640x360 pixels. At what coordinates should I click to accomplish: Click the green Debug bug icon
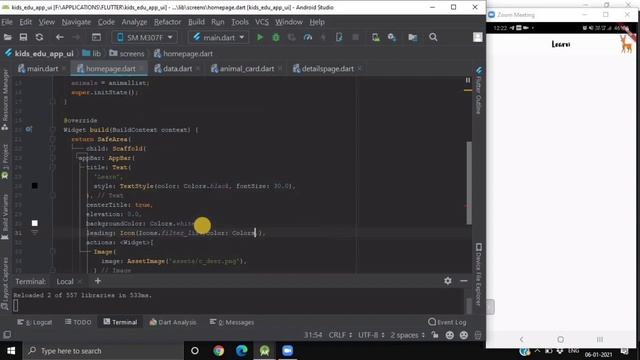(276, 37)
